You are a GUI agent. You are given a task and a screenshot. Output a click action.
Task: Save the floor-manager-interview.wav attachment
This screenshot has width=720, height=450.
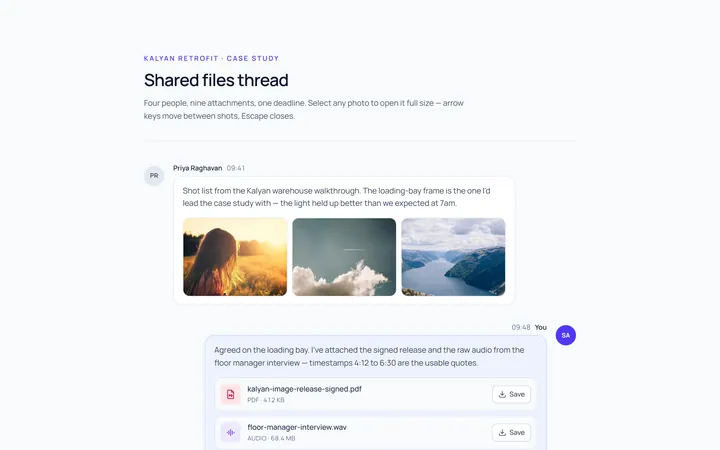pyautogui.click(x=512, y=433)
